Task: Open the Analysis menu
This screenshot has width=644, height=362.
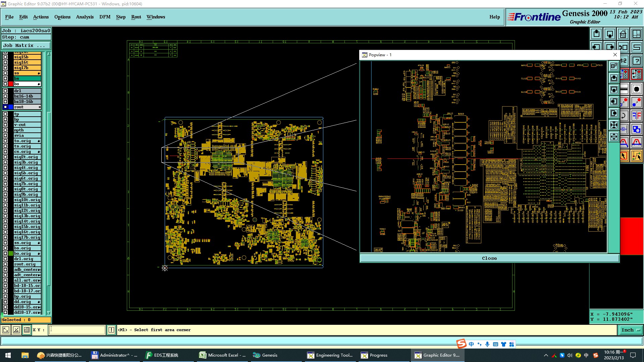Action: (x=85, y=17)
